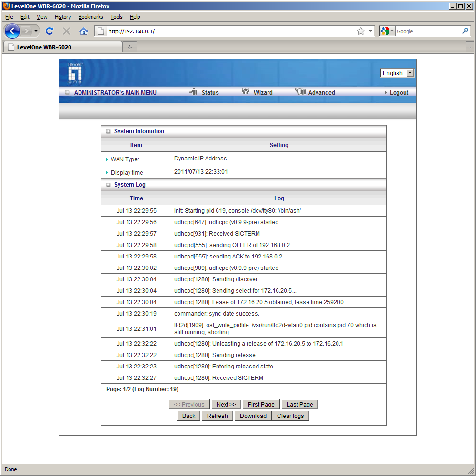The image size is (476, 476).
Task: Click the Firefox icon in title bar
Action: (6, 6)
